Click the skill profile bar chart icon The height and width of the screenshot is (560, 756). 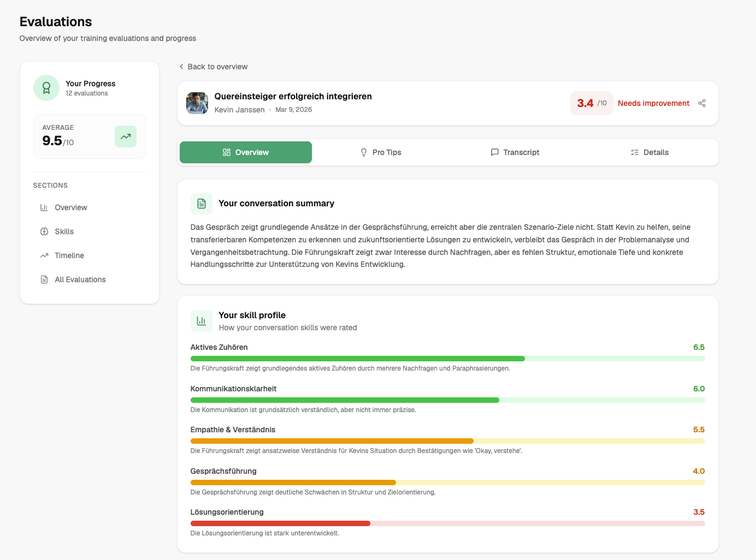[202, 321]
